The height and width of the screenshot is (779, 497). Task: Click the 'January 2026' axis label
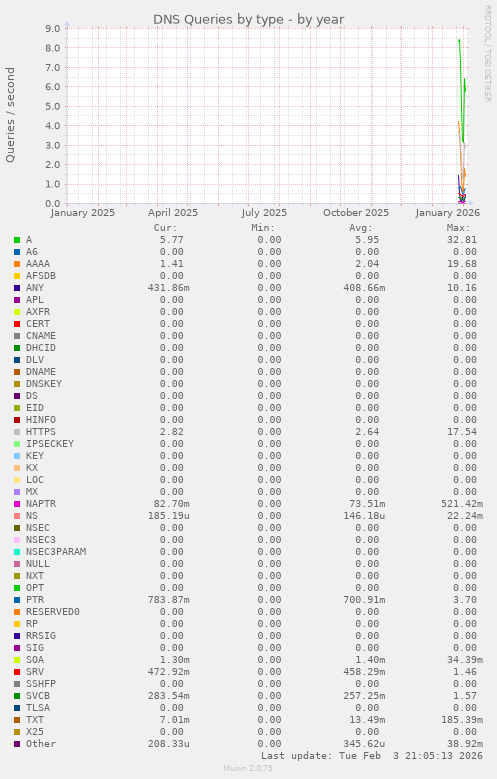point(448,213)
